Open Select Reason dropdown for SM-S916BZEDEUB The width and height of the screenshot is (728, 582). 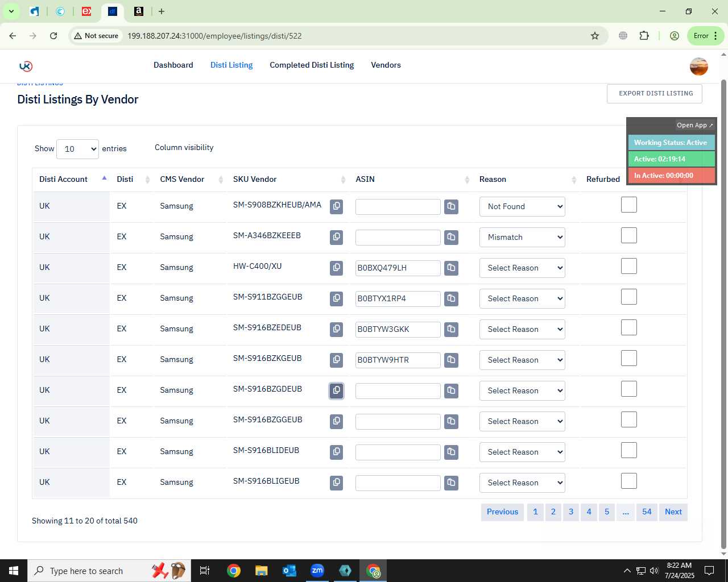pyautogui.click(x=522, y=329)
